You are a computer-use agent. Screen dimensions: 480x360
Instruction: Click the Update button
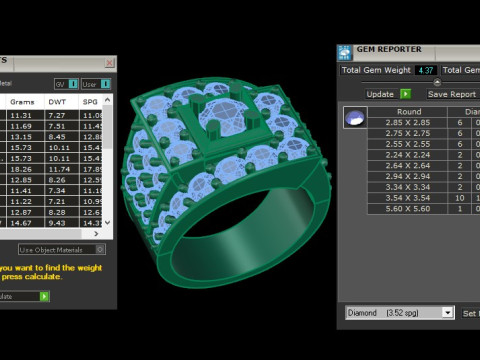coord(389,94)
